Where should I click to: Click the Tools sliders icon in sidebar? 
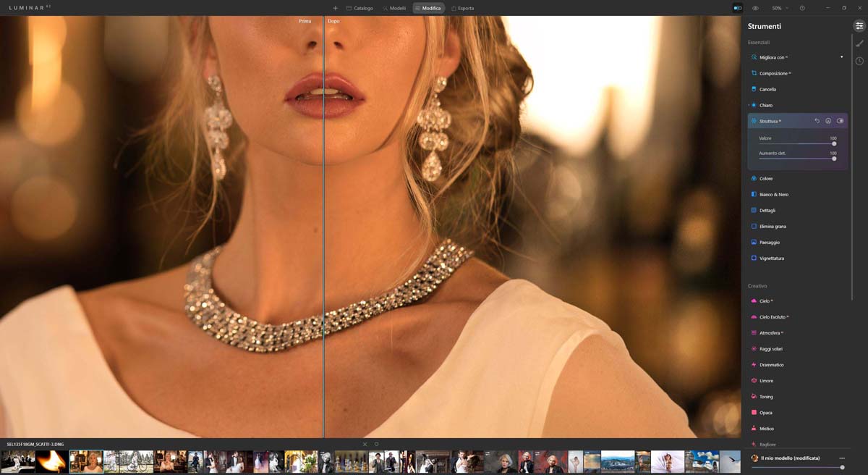859,26
